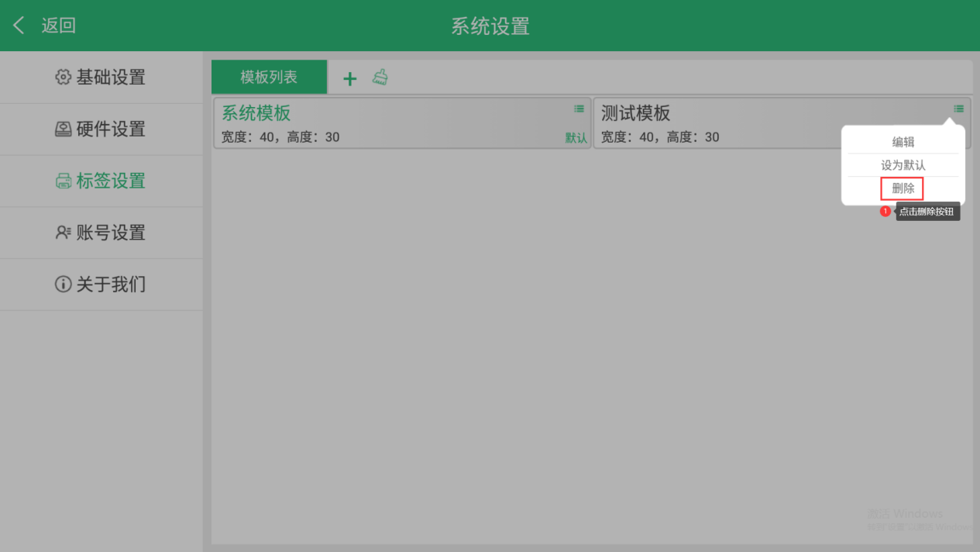The height and width of the screenshot is (552, 980).
Task: Click the 返回 text label
Action: (x=59, y=26)
